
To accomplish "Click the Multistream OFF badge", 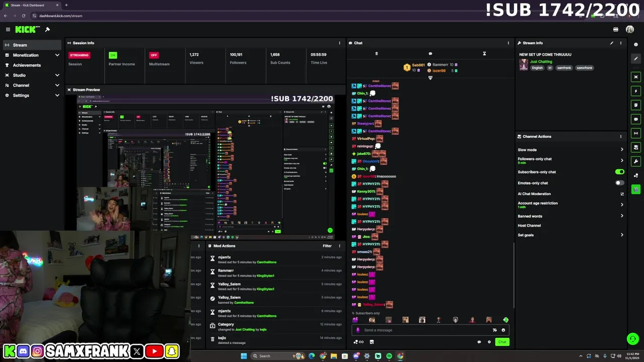I will coord(153,55).
